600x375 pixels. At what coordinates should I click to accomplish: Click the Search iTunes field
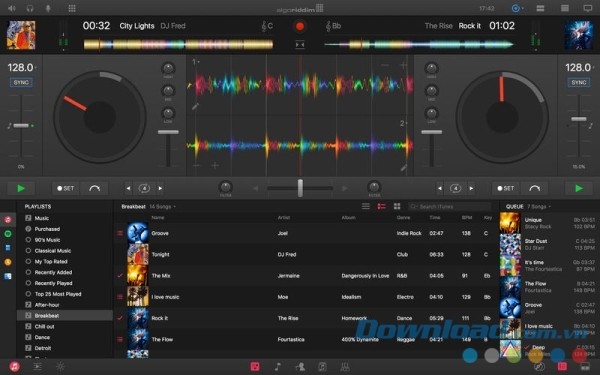click(449, 207)
